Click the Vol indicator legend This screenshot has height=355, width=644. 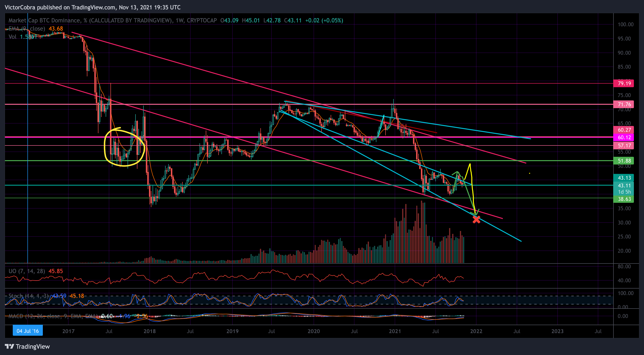[13, 37]
